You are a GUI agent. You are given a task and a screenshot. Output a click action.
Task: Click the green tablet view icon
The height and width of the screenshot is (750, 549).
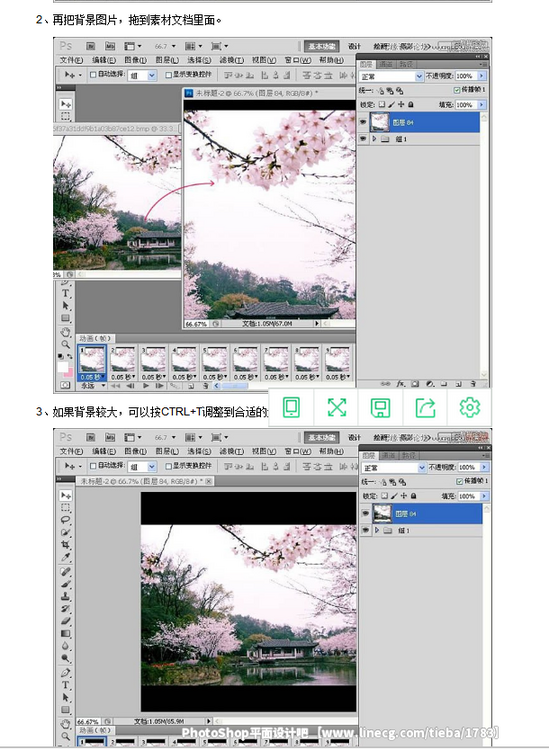point(291,408)
